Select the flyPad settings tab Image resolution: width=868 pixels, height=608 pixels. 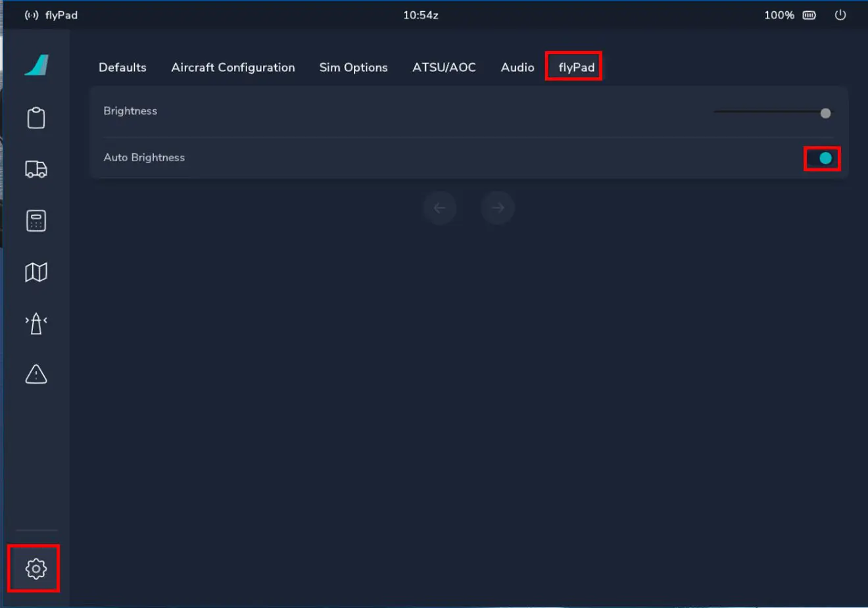(576, 67)
